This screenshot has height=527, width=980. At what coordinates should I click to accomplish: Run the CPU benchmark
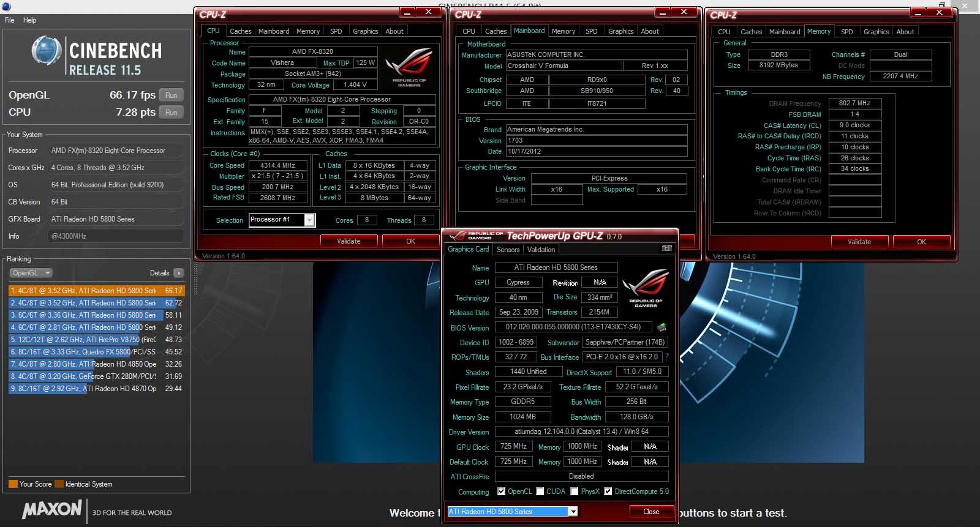[171, 113]
